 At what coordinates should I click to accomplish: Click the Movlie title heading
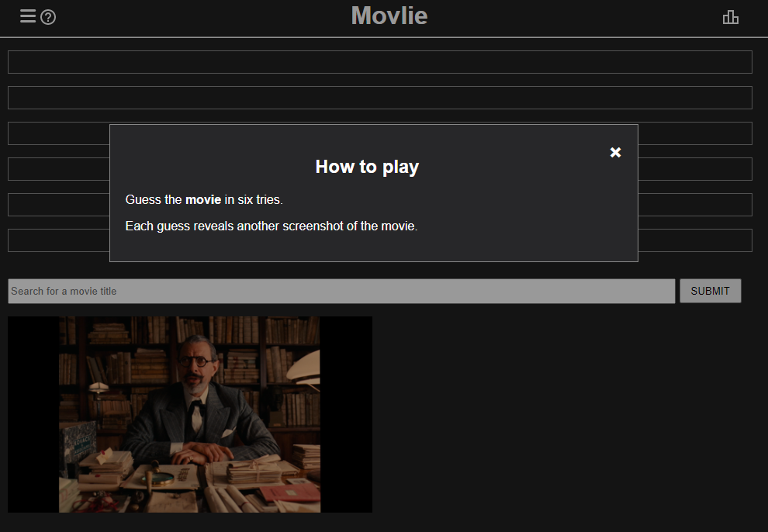(389, 16)
